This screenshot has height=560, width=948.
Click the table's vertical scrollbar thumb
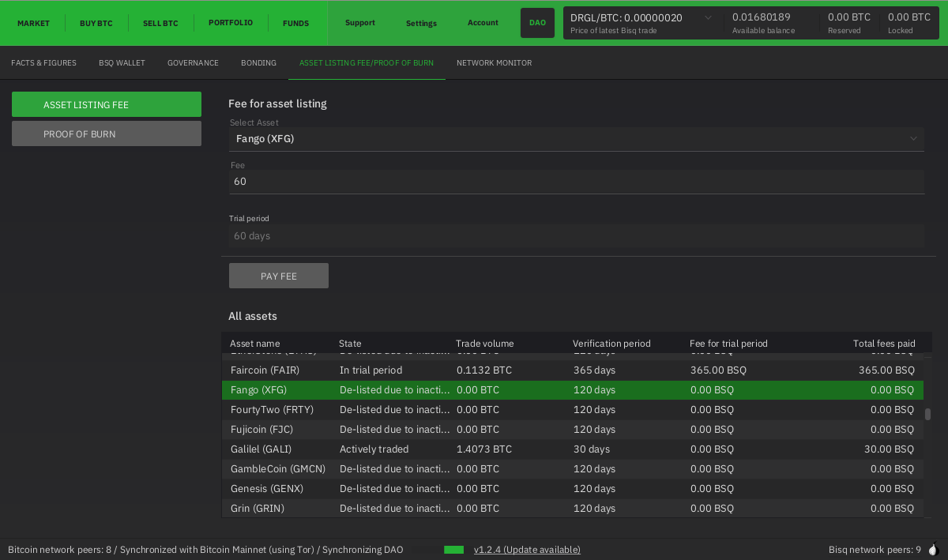928,414
